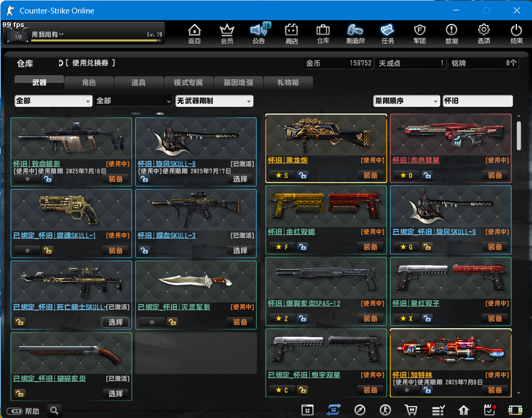Open the 仓库 briefcase icon in top bar

coord(323,34)
